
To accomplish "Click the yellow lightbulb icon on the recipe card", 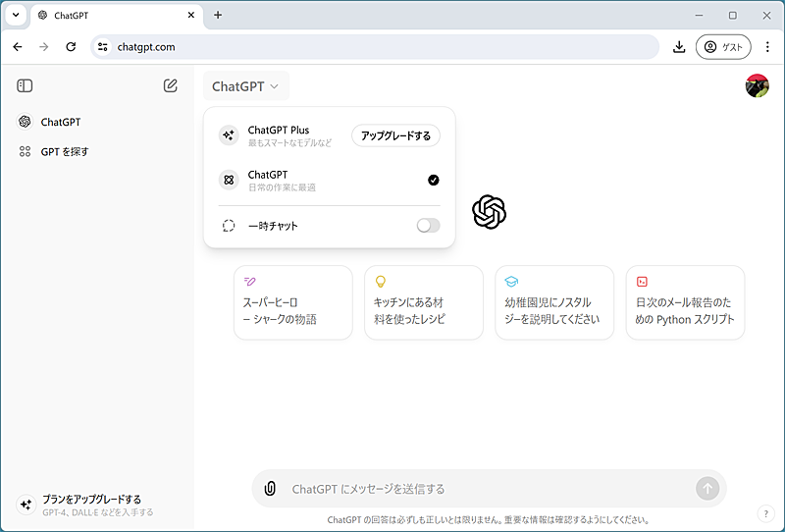I will pos(381,282).
